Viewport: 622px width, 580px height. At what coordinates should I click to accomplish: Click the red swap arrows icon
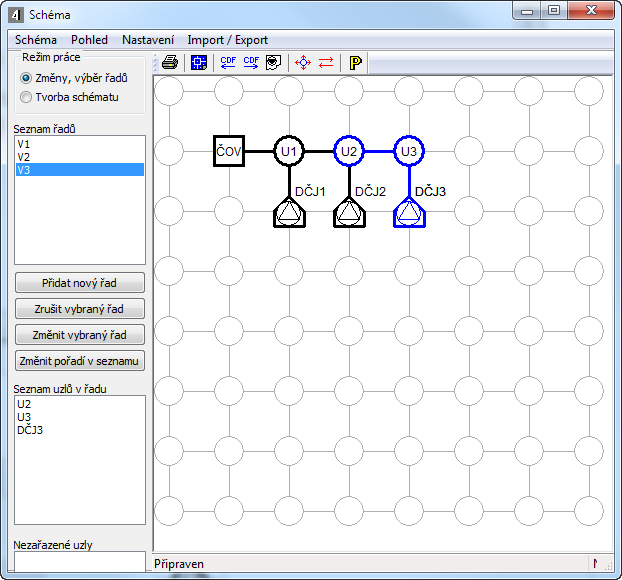[326, 63]
